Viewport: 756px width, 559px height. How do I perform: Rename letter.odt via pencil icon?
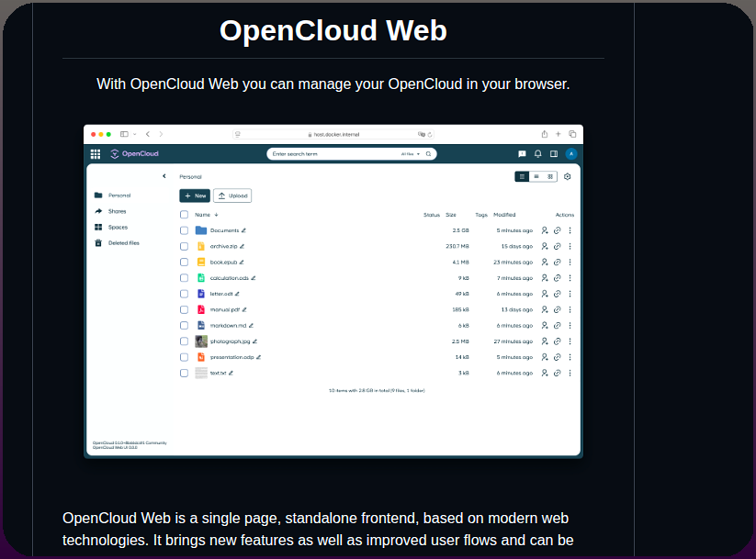coord(237,294)
